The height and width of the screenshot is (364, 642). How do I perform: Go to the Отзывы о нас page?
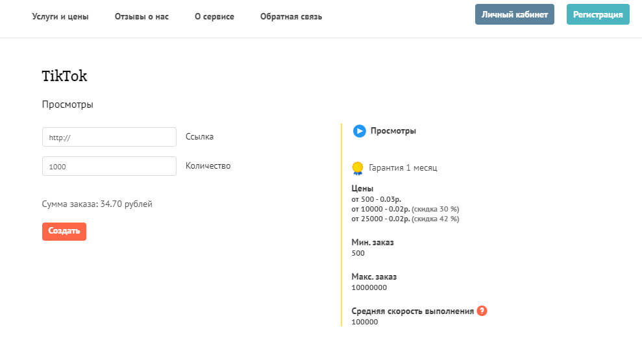tap(142, 16)
